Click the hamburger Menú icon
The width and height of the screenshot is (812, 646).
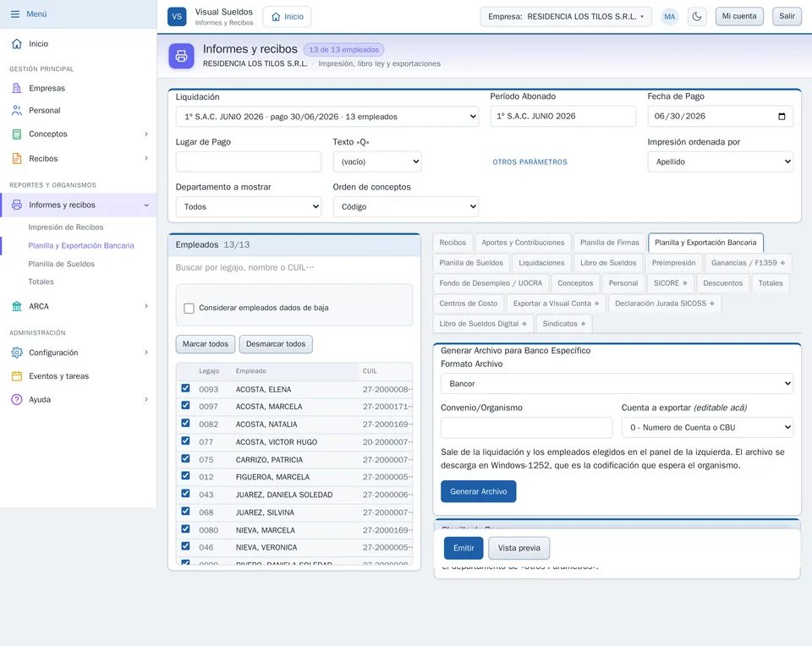(15, 14)
